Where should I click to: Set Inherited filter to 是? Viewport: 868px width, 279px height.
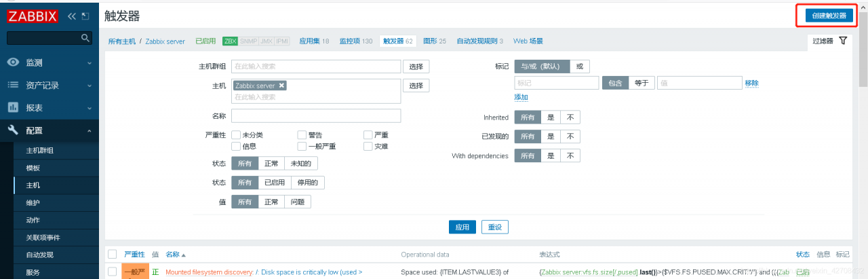[551, 117]
